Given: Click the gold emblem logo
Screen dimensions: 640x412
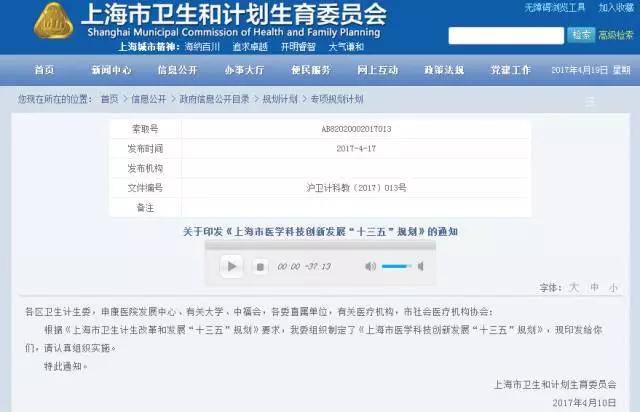Looking at the screenshot, I should pyautogui.click(x=53, y=21).
